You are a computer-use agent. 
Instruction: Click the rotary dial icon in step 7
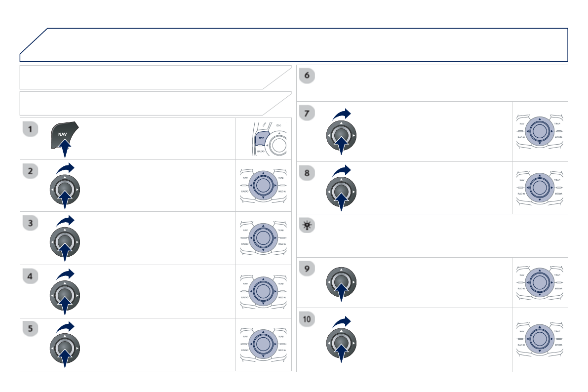[341, 135]
